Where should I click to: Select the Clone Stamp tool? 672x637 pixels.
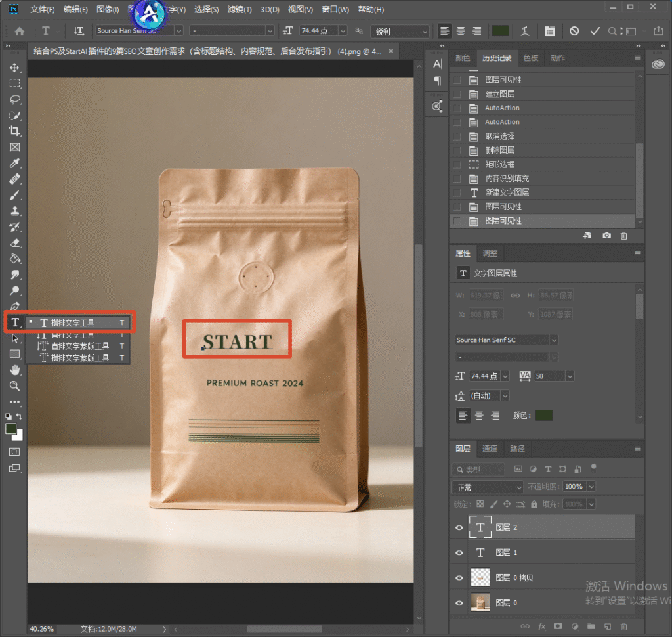[x=14, y=211]
